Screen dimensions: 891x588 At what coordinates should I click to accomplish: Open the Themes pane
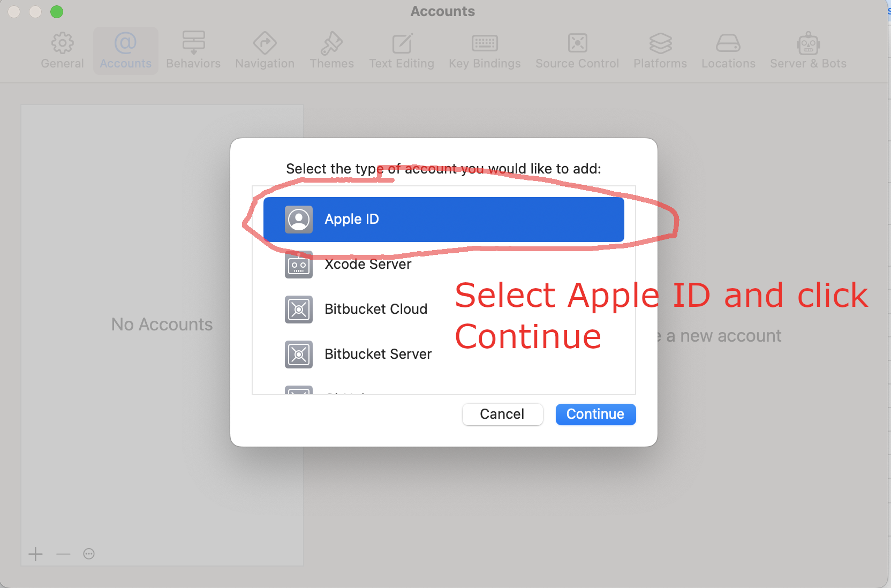point(331,51)
